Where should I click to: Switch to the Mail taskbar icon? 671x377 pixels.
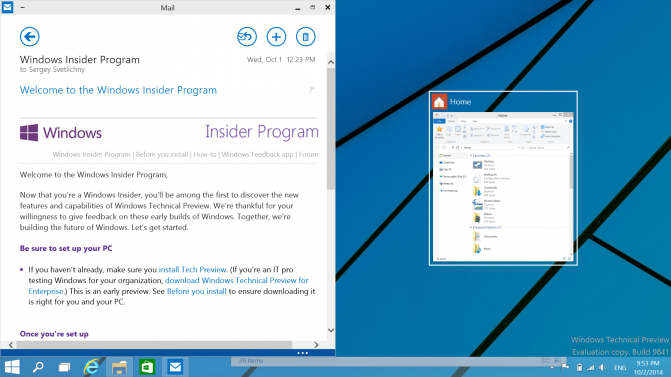point(175,367)
